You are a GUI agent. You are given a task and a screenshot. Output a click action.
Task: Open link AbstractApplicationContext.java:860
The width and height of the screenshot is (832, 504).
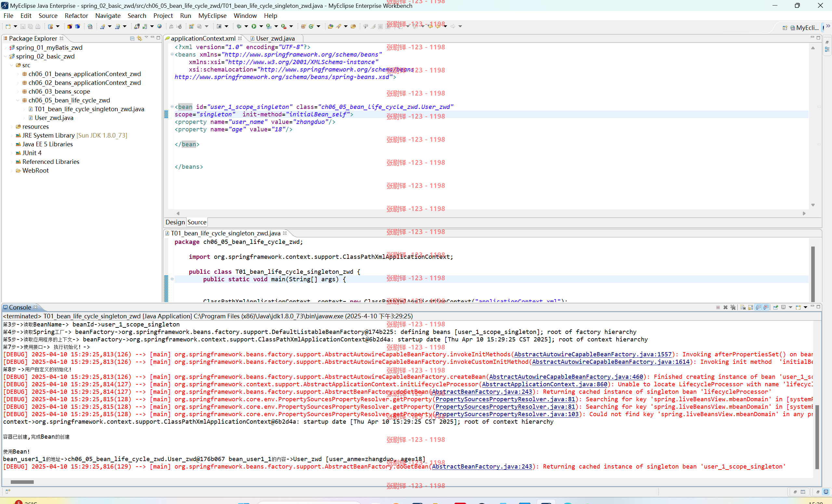544,384
